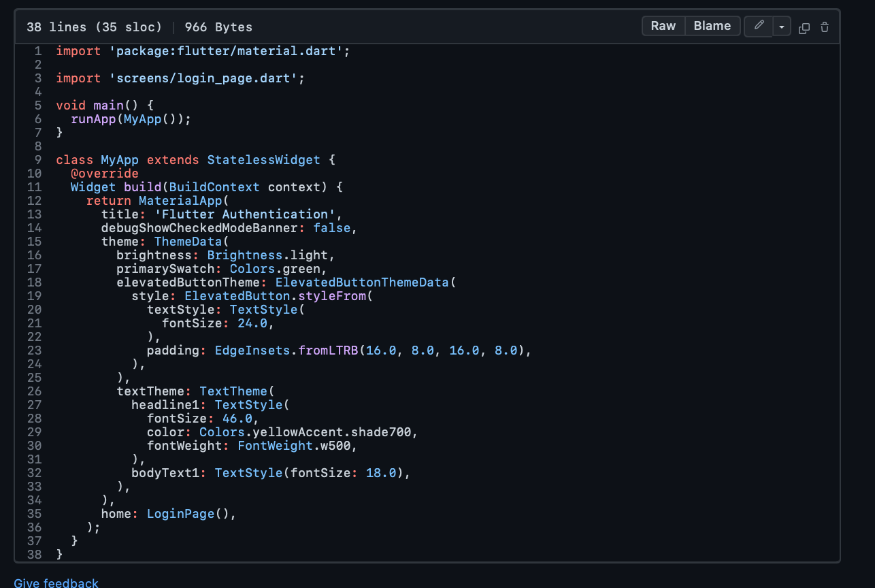Viewport: 875px width, 588px height.
Task: Select line number 1
Action: click(38, 51)
